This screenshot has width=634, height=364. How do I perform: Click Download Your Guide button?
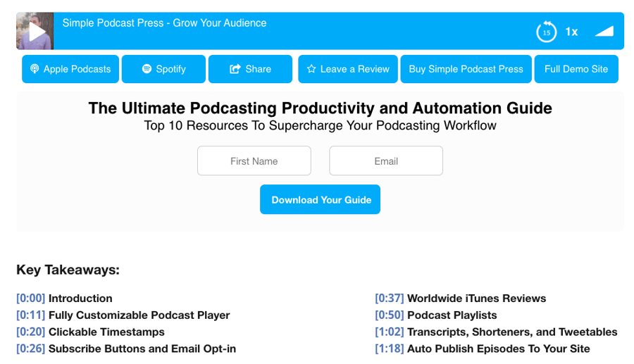click(320, 200)
